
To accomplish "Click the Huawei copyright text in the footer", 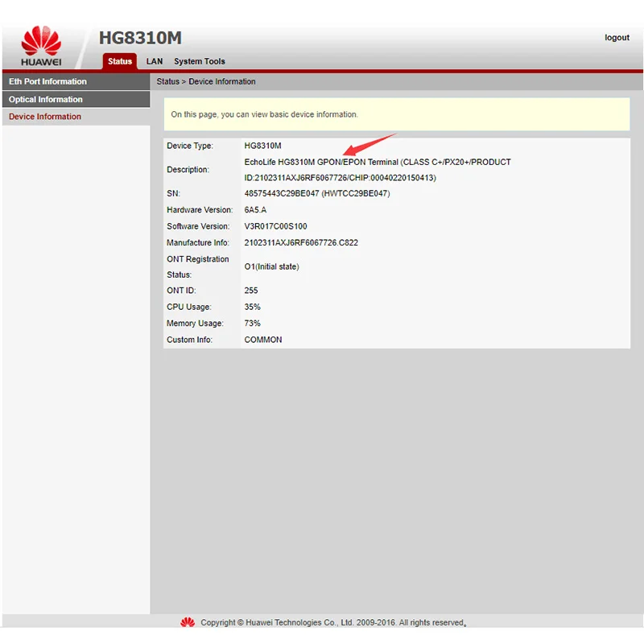I will (333, 622).
